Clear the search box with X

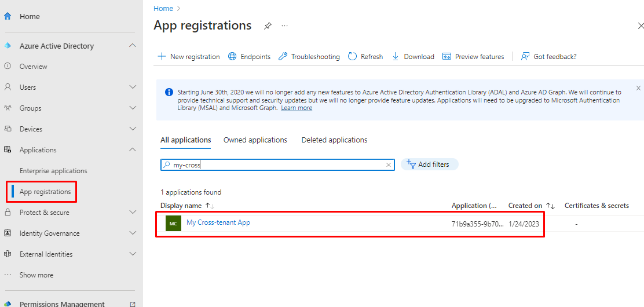point(389,165)
